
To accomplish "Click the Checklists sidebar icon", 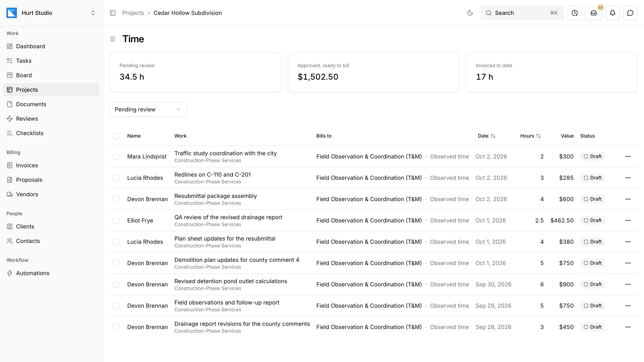I will (x=10, y=133).
